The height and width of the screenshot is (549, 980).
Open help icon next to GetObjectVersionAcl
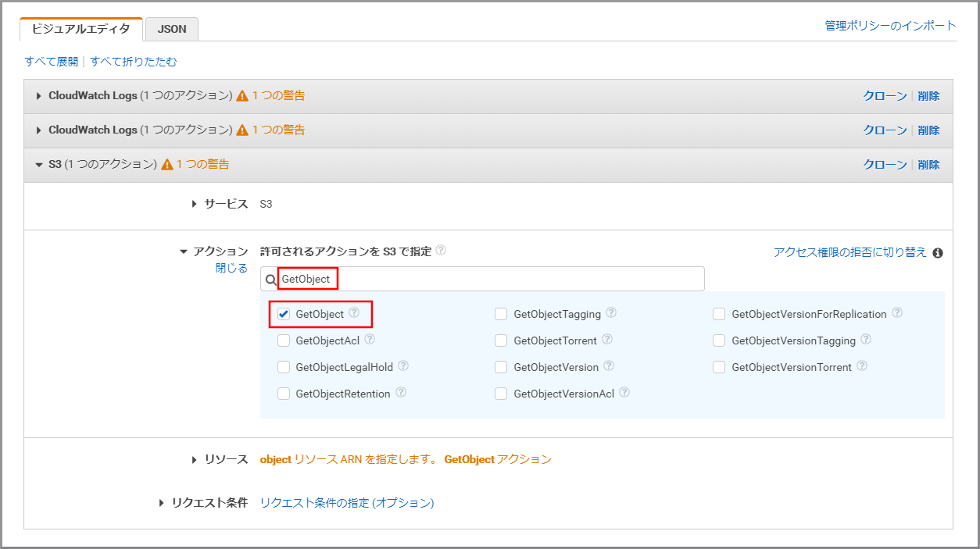pos(624,393)
